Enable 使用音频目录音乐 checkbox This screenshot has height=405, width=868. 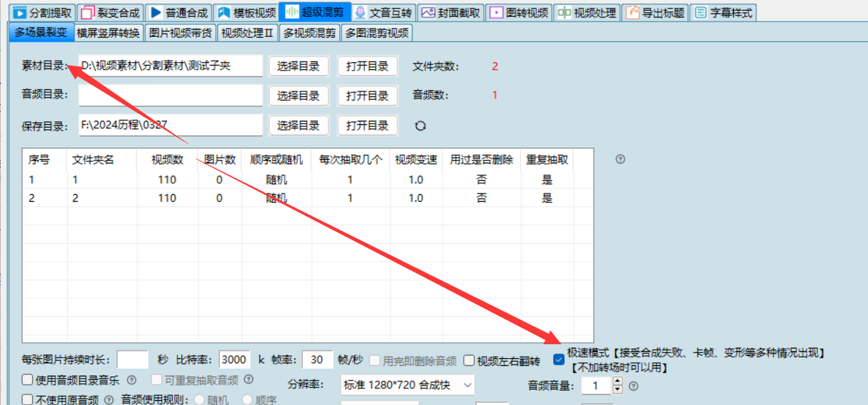(27, 381)
